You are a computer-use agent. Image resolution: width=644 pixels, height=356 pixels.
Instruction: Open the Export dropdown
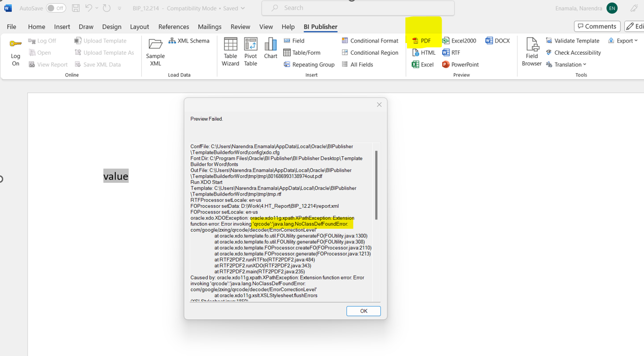coord(623,41)
